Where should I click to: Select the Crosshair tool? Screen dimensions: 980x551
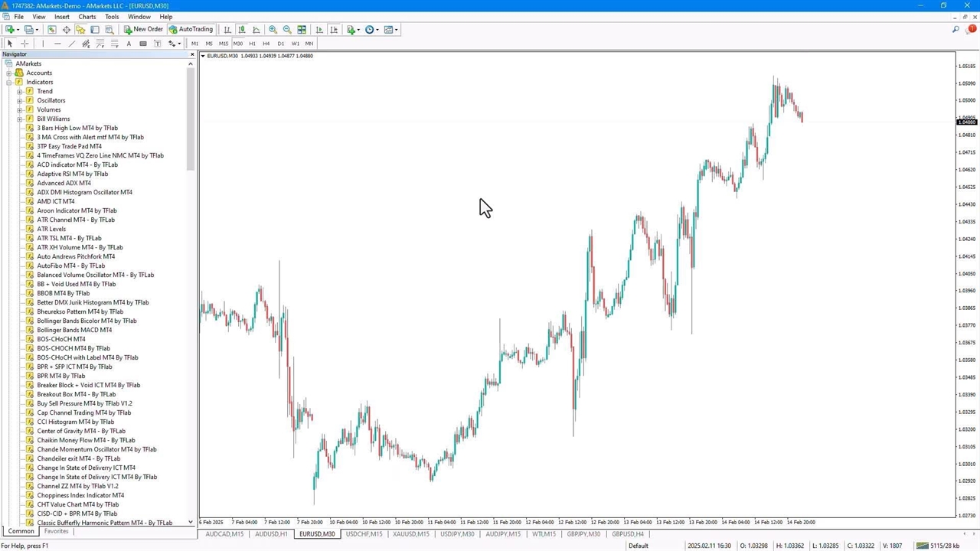24,44
